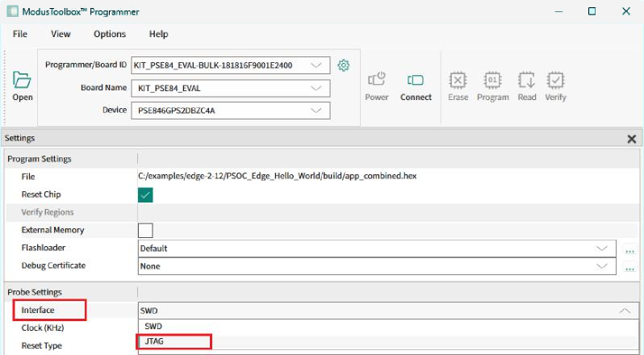Image resolution: width=644 pixels, height=355 pixels.
Task: Click the Clock (KHz) setting label
Action: coord(43,328)
